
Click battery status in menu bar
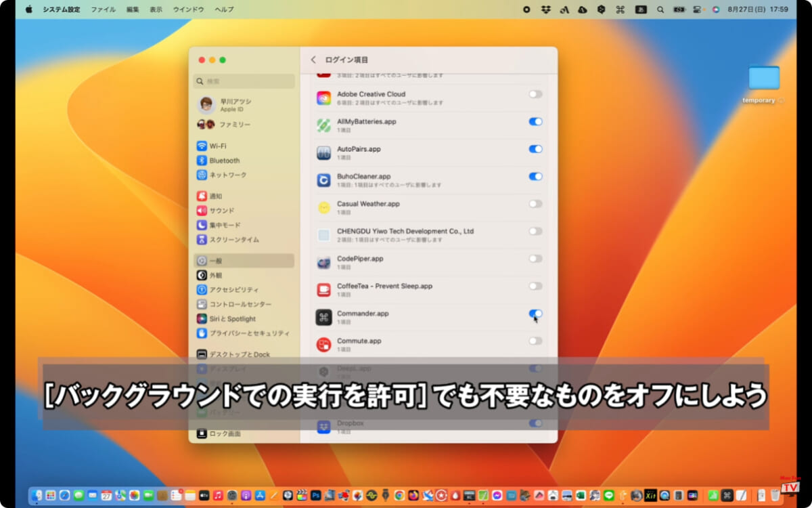[x=679, y=9]
